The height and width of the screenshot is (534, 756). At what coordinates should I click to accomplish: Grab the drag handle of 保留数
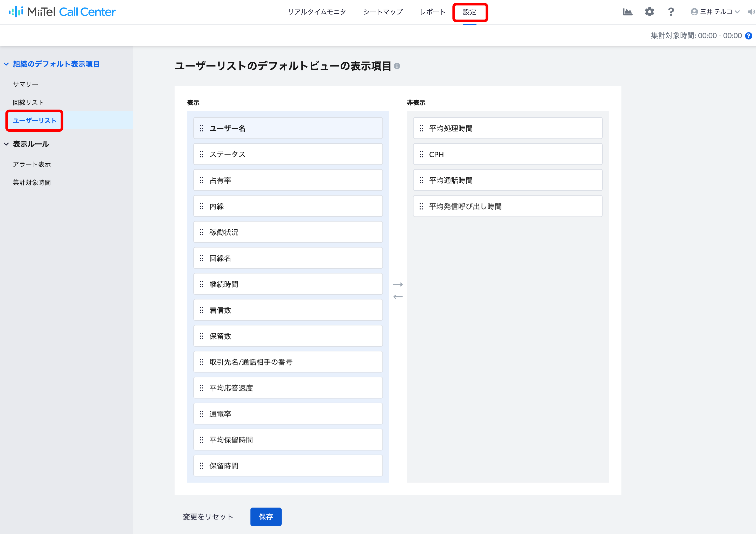[x=202, y=336]
